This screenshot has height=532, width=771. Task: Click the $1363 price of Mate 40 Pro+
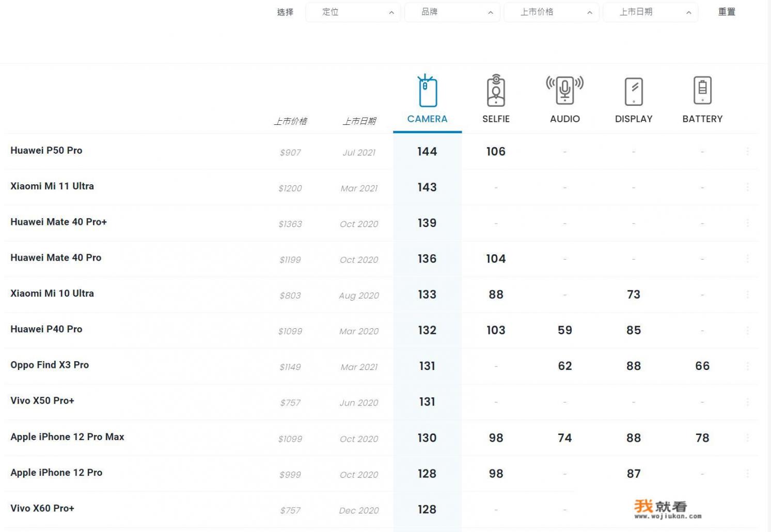pos(290,224)
